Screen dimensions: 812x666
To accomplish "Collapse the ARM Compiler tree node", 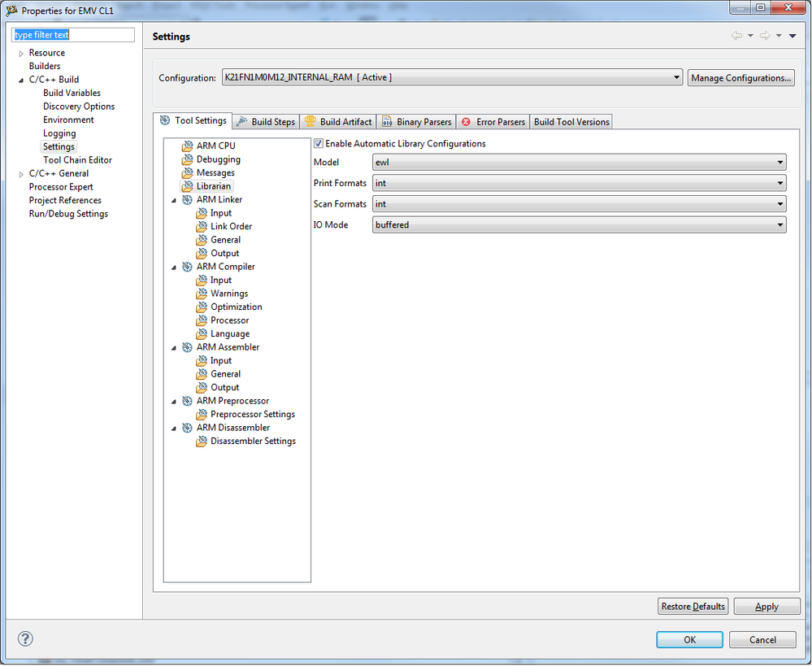I will tap(174, 268).
